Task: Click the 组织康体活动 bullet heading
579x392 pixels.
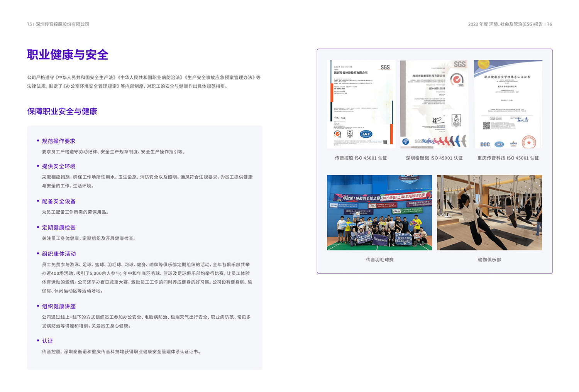Action: 59,254
